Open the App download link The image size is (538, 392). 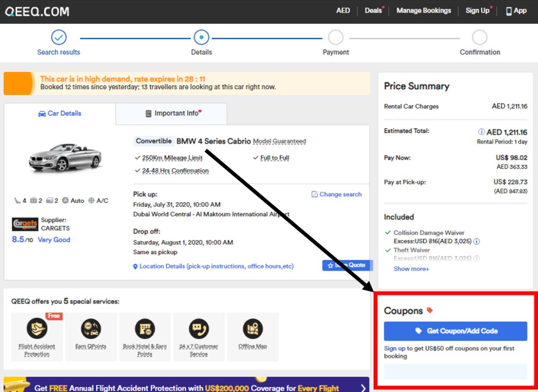(516, 11)
